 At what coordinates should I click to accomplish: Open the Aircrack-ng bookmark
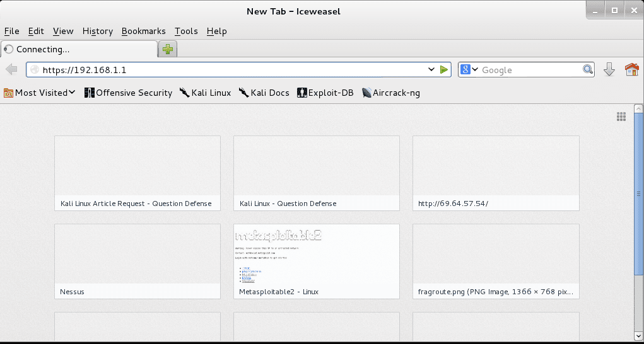pos(391,93)
